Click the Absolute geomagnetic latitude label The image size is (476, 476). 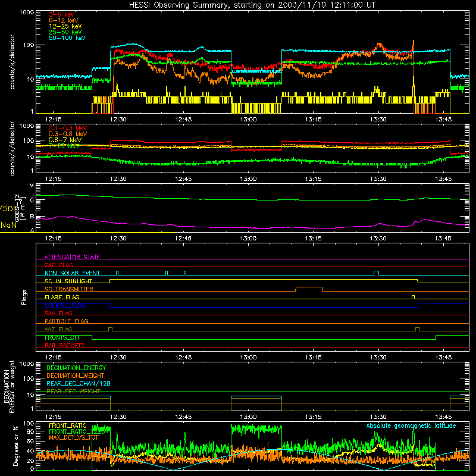click(x=411, y=425)
